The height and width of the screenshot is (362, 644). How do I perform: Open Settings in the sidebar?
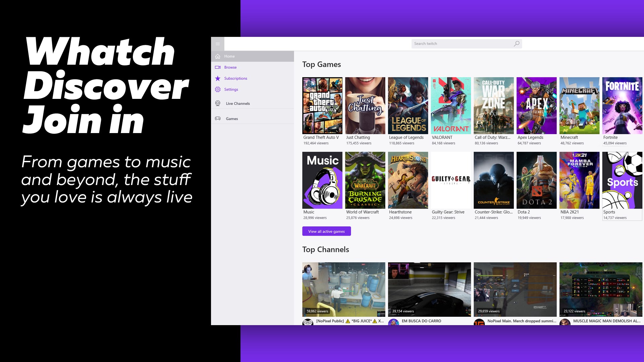pyautogui.click(x=252, y=89)
